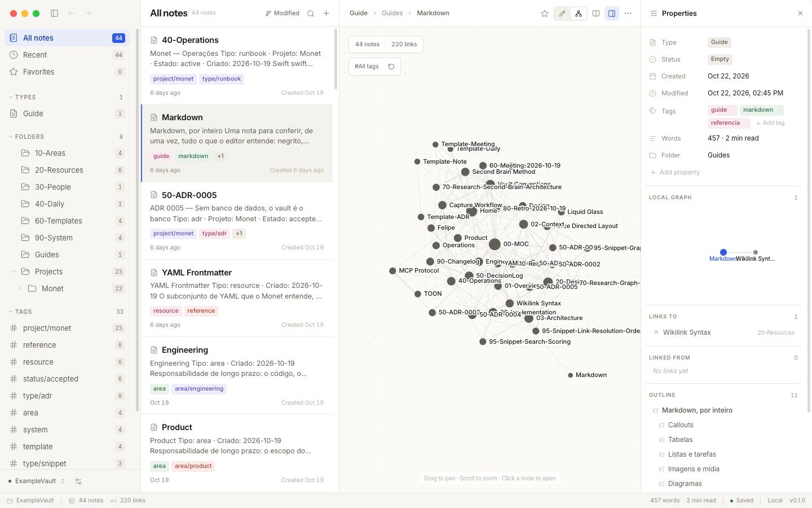Collapse the FOLDERS section
This screenshot has width=812, height=508.
(27, 137)
